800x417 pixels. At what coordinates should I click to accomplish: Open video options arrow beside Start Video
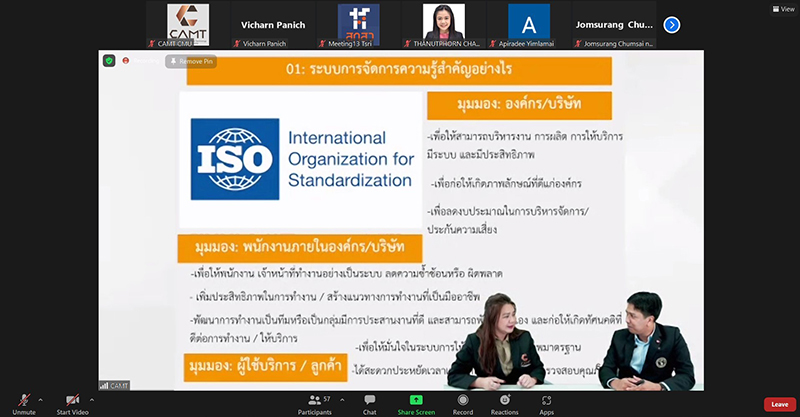(92, 400)
